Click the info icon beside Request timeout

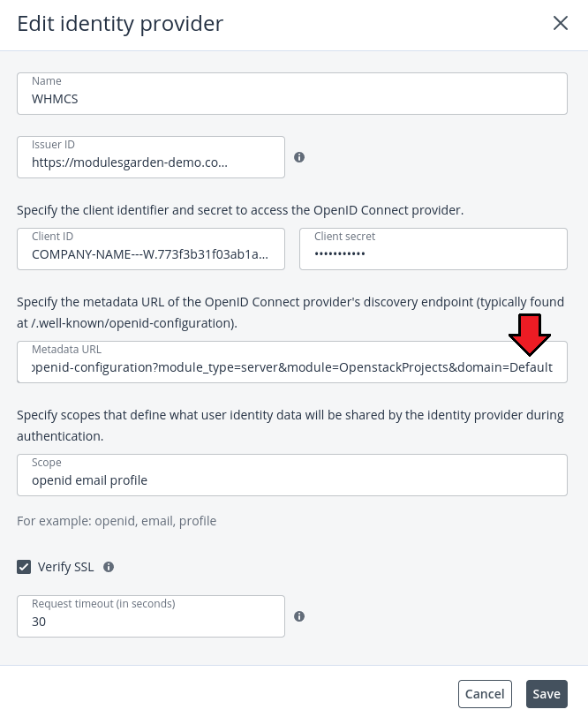299,616
